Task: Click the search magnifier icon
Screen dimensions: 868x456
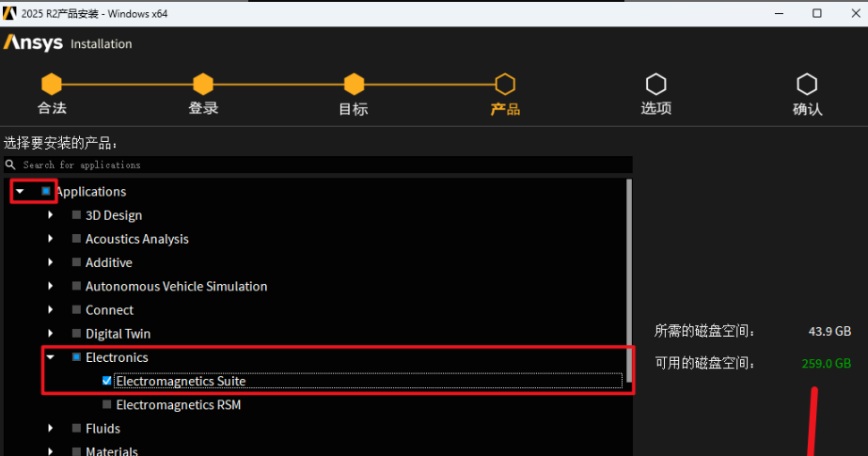Action: (x=12, y=165)
